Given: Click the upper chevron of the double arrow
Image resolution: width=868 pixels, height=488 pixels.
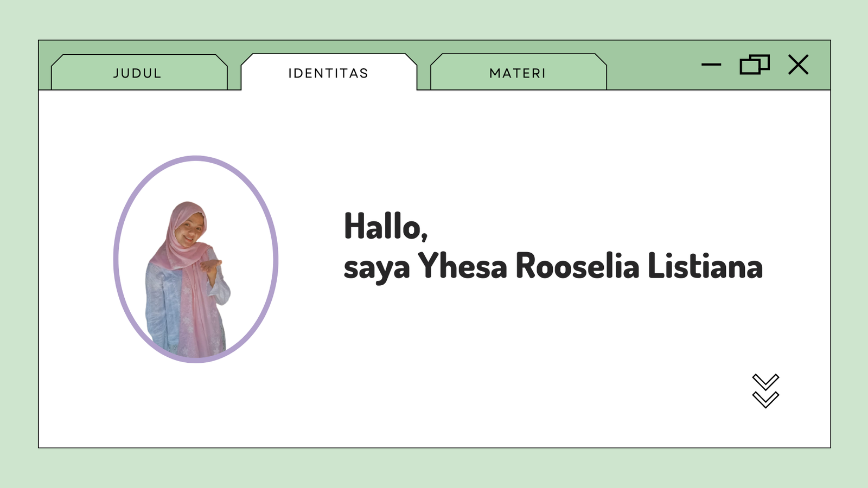Looking at the screenshot, I should coord(765,382).
